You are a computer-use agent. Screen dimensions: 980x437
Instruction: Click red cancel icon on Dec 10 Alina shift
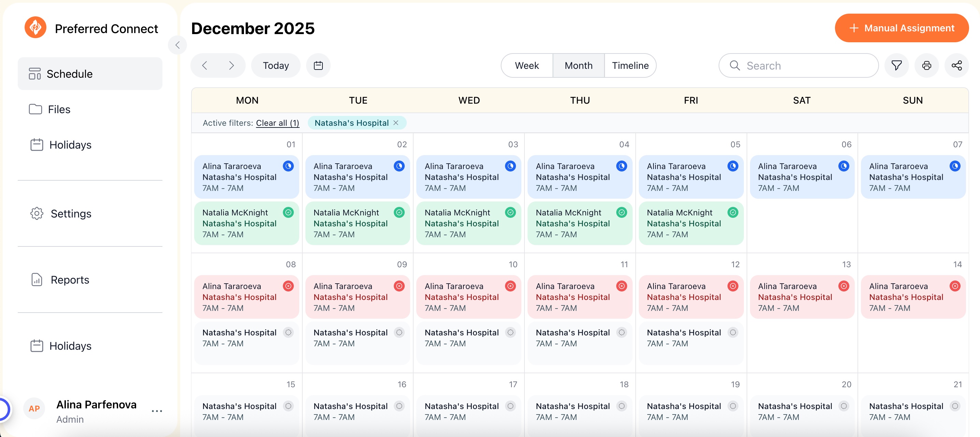pyautogui.click(x=510, y=286)
